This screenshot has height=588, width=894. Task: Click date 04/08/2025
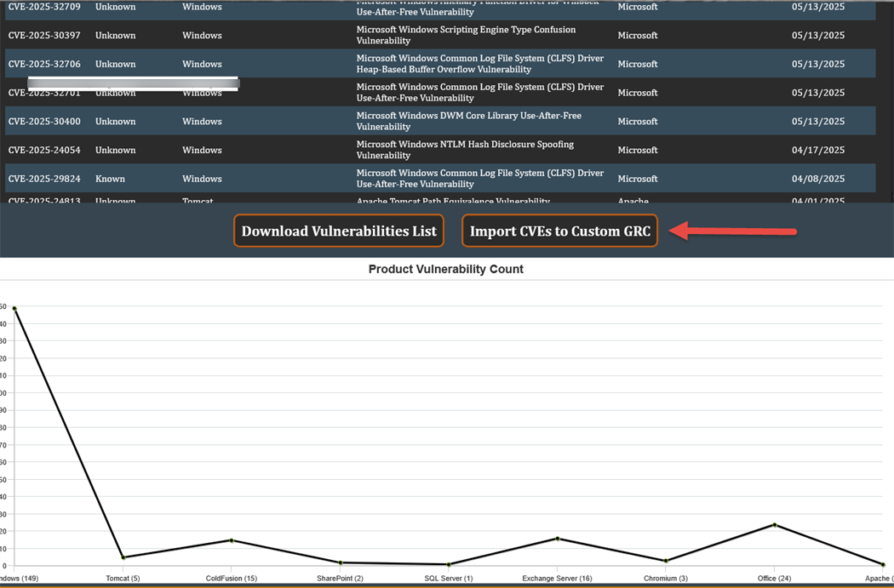(818, 179)
